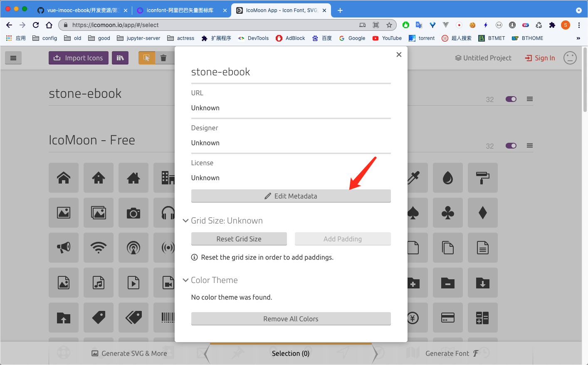Open Chrome tab search dropdown
Image resolution: width=588 pixels, height=365 pixels.
point(579,10)
